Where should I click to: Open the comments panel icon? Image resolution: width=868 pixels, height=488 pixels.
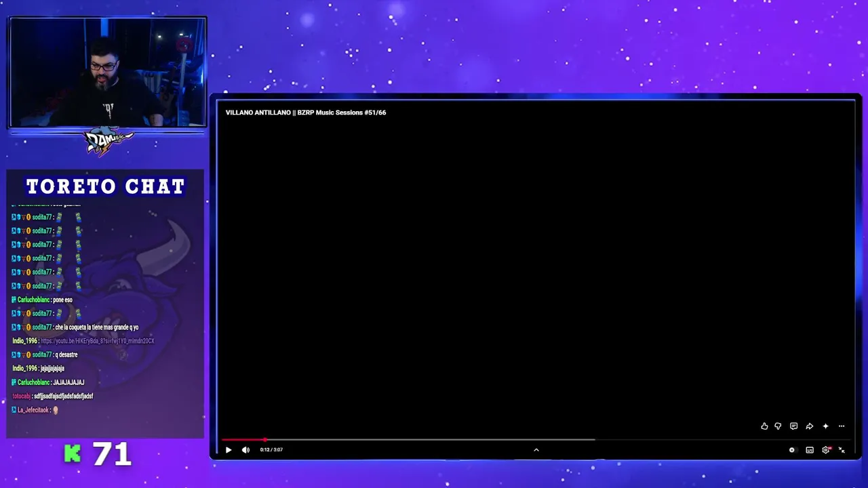click(793, 426)
